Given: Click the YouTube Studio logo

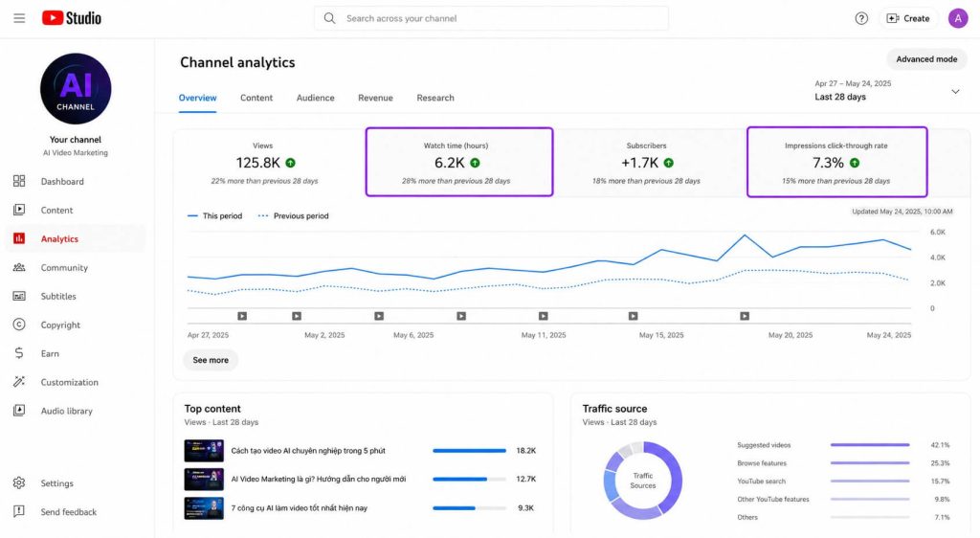Looking at the screenshot, I should pyautogui.click(x=71, y=18).
